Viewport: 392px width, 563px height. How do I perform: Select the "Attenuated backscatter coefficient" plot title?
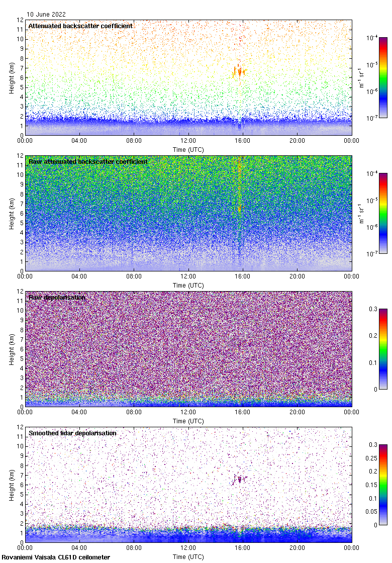pyautogui.click(x=80, y=26)
